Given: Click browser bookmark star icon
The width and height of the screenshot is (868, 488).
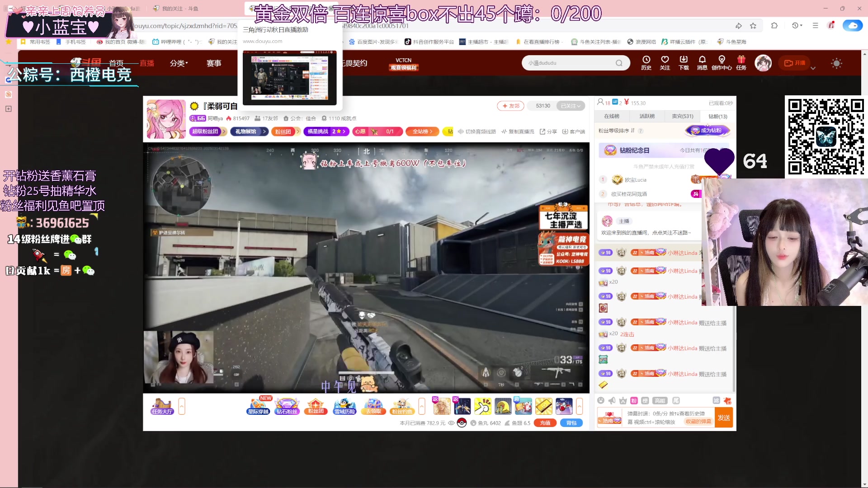Looking at the screenshot, I should [753, 26].
